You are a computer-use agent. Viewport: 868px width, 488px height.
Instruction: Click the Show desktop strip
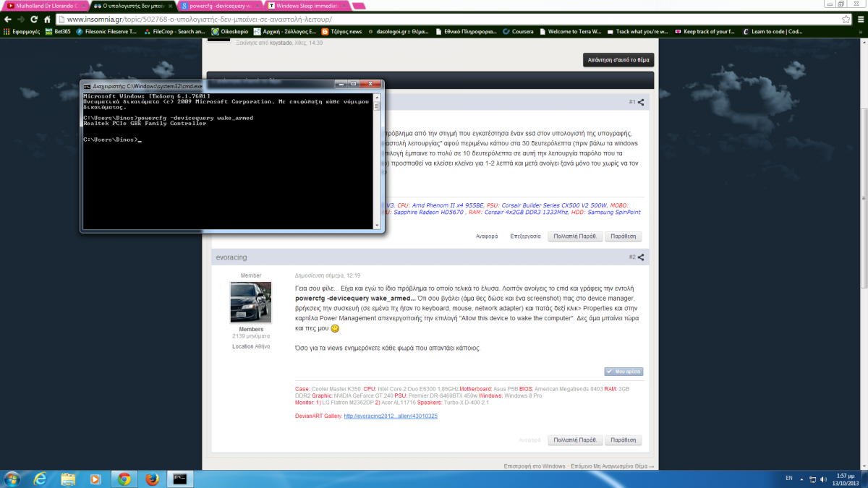click(864, 478)
